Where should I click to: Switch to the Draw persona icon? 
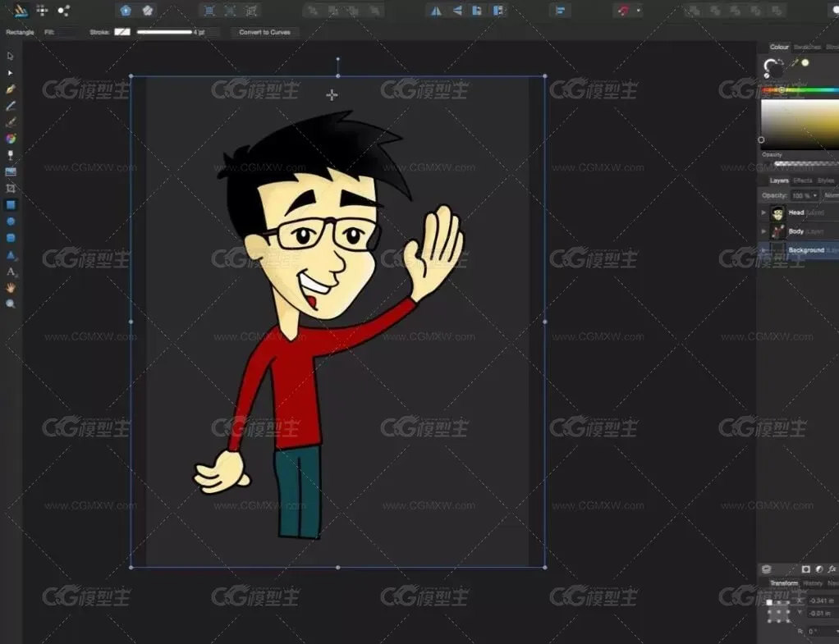[x=21, y=10]
